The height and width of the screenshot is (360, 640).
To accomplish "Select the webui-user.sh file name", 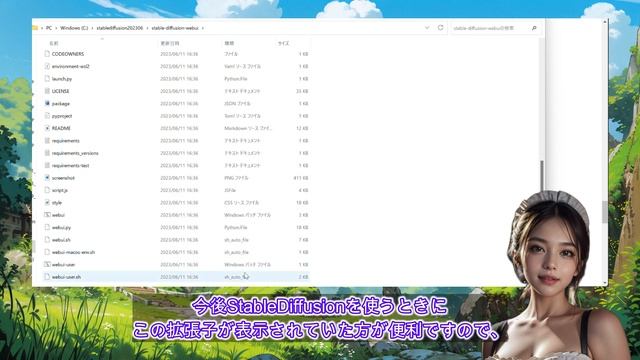I will tap(67, 277).
